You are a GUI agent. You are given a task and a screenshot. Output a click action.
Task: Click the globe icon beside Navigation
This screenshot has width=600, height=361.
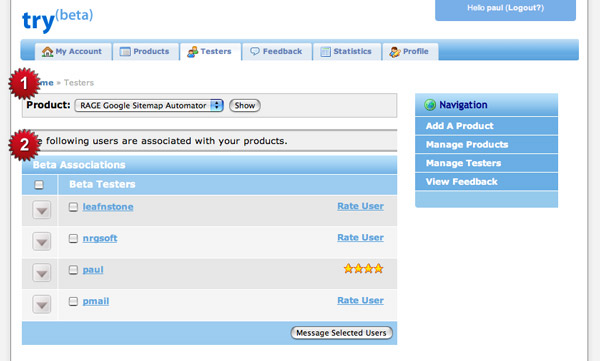coord(430,105)
